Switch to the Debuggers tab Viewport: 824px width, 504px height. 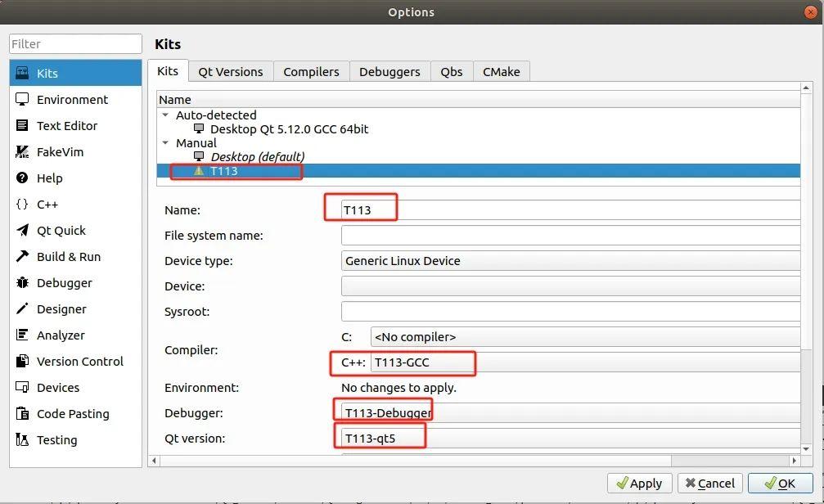click(x=389, y=71)
